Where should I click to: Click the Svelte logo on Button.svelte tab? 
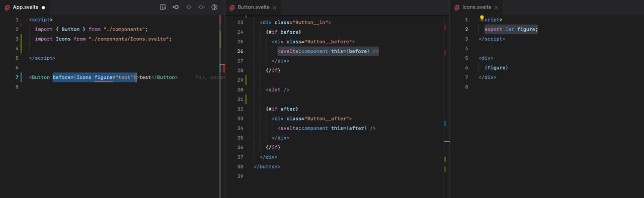(x=232, y=8)
